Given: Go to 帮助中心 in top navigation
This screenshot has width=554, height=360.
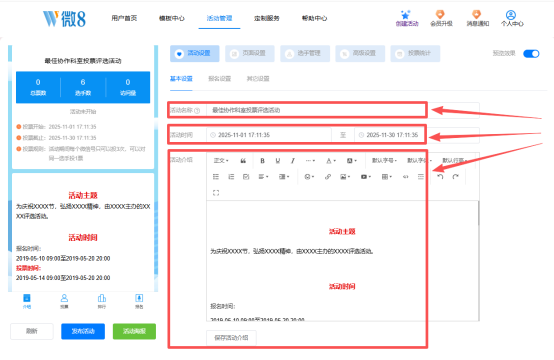Looking at the screenshot, I should 314,18.
